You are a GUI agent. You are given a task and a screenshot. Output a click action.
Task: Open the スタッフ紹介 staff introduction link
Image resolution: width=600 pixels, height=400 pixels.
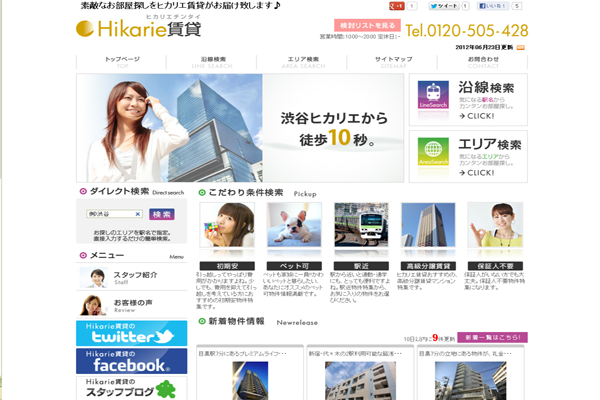click(x=135, y=275)
